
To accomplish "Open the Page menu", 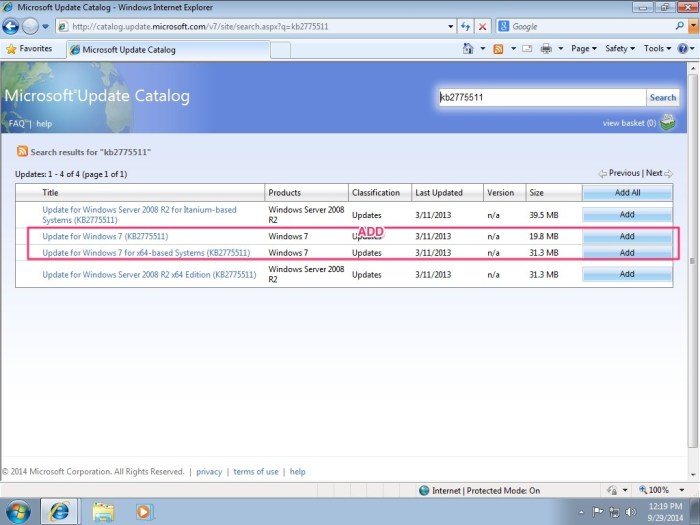I will point(583,48).
